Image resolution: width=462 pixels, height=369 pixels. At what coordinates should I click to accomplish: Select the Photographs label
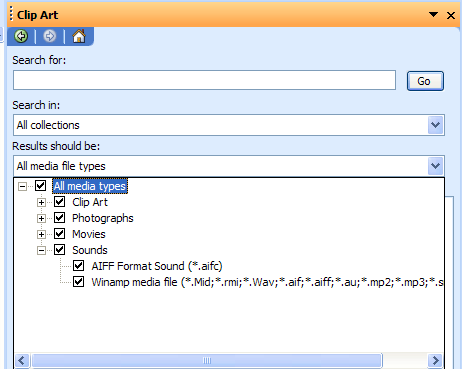[x=103, y=218]
